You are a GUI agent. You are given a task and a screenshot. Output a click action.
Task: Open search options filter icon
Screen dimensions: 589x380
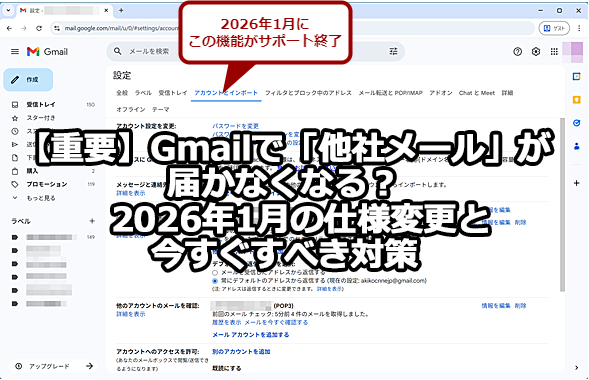(x=393, y=51)
